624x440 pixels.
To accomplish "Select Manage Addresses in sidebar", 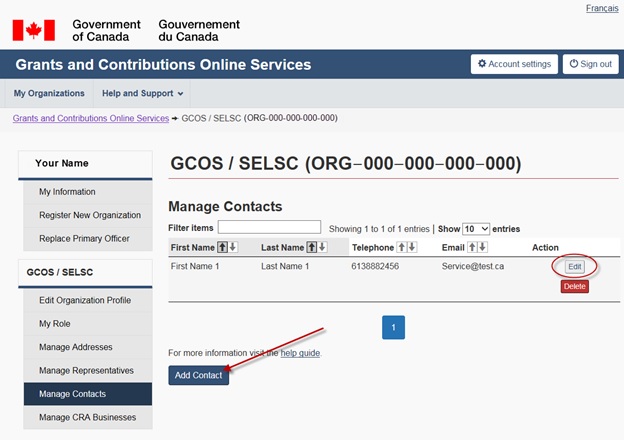I will point(76,347).
